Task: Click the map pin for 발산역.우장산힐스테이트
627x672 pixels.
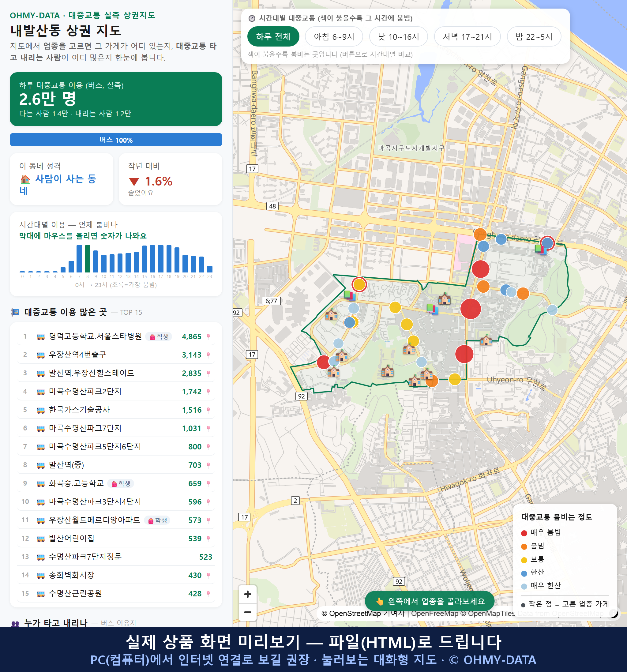Action: [x=208, y=373]
